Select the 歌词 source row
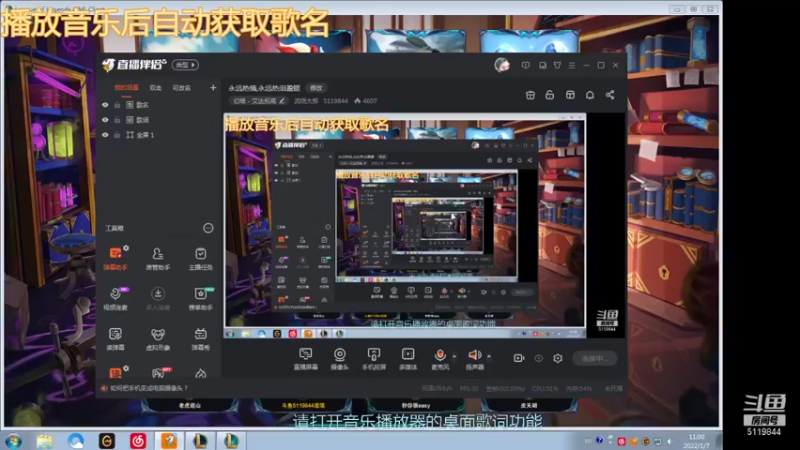Image resolution: width=800 pixels, height=450 pixels. [159, 120]
